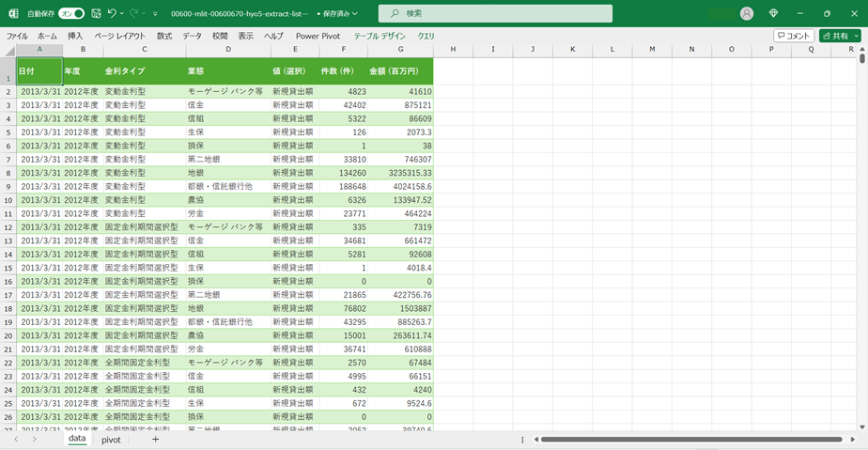Expand the 共有 share dropdown arrow
Image resolution: width=868 pixels, height=450 pixels.
(856, 36)
